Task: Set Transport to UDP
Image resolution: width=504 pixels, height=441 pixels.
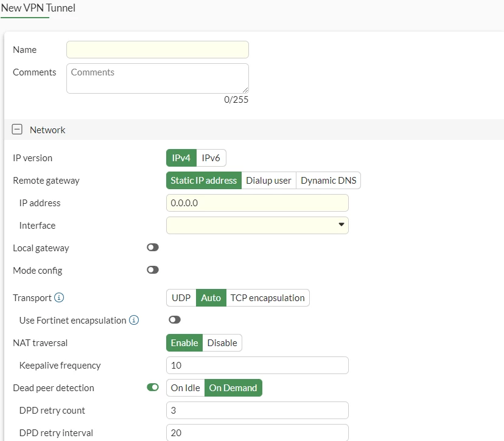Action: tap(181, 297)
